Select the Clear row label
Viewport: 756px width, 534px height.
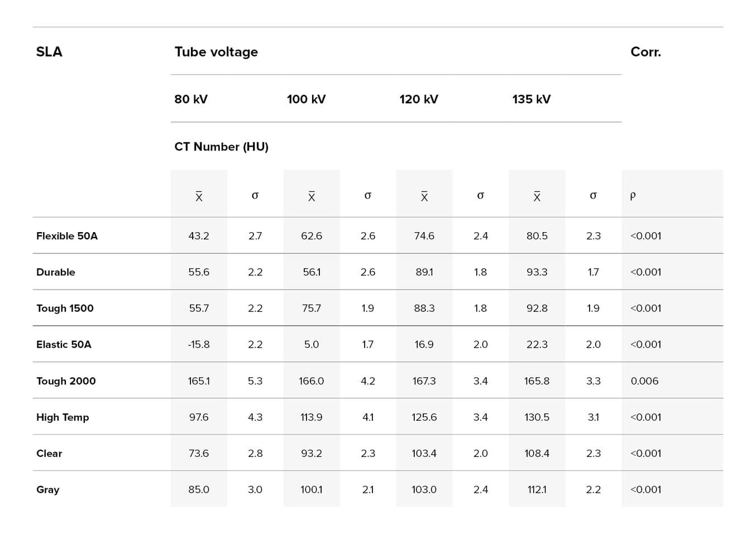point(49,454)
